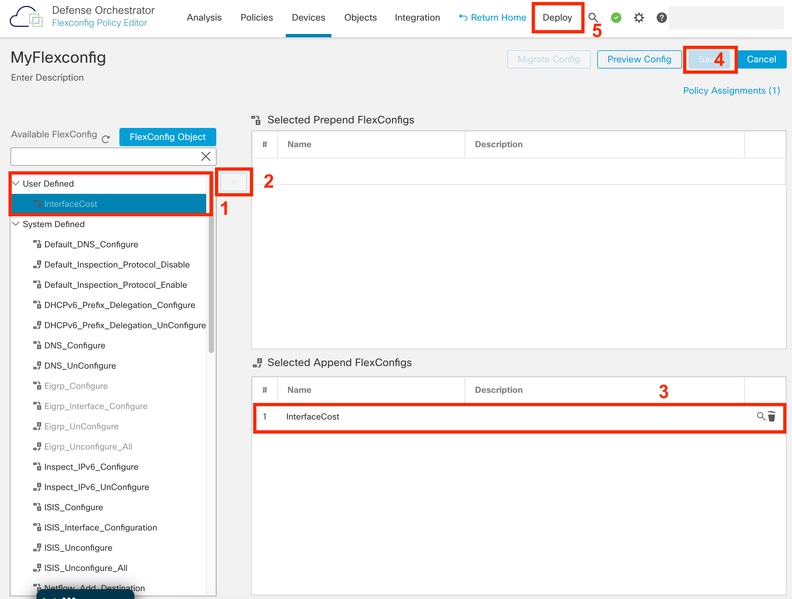Click the Cancel button

click(761, 60)
